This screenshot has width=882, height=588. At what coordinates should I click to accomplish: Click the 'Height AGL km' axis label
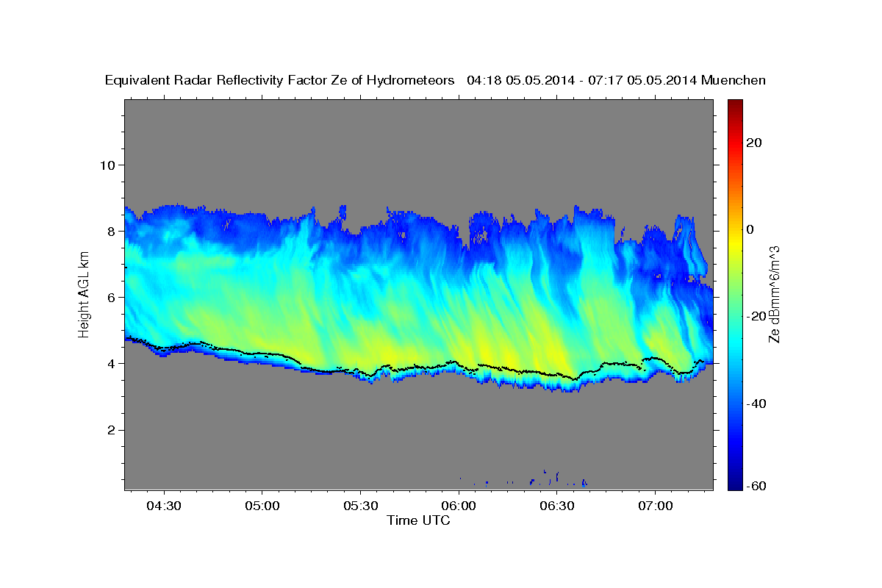[85, 295]
